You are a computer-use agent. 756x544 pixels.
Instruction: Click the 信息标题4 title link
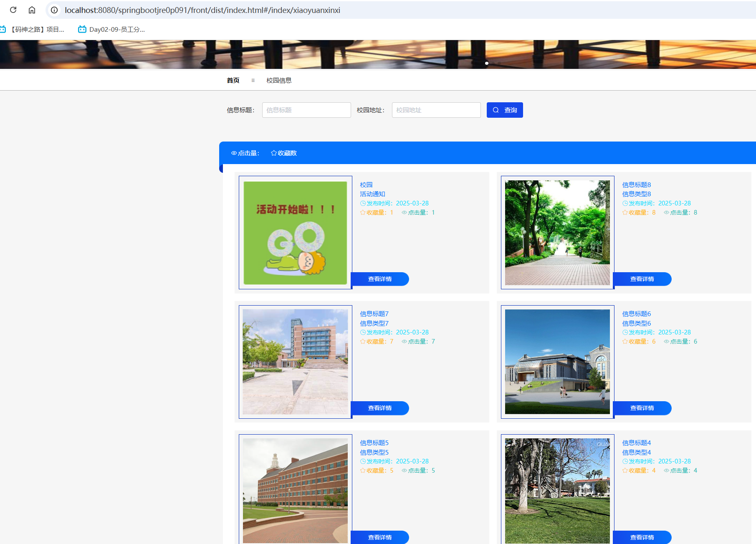[636, 443]
